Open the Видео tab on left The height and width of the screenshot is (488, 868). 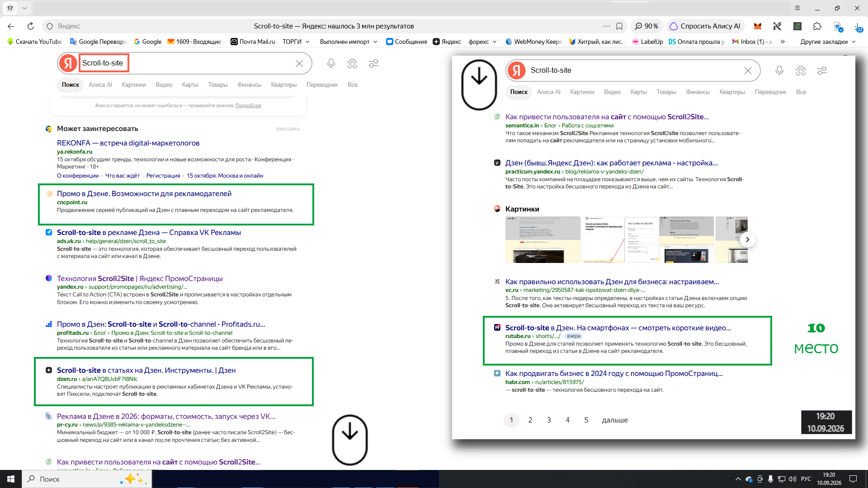[x=164, y=84]
